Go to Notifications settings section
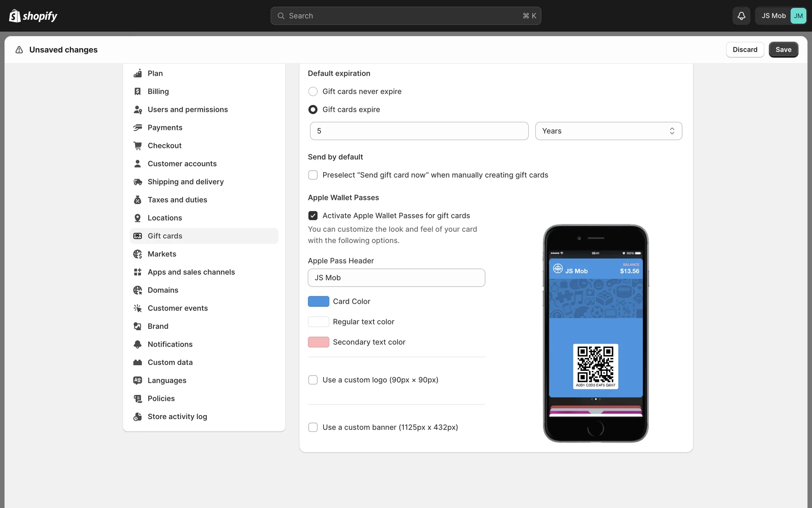The height and width of the screenshot is (508, 812). [x=170, y=344]
